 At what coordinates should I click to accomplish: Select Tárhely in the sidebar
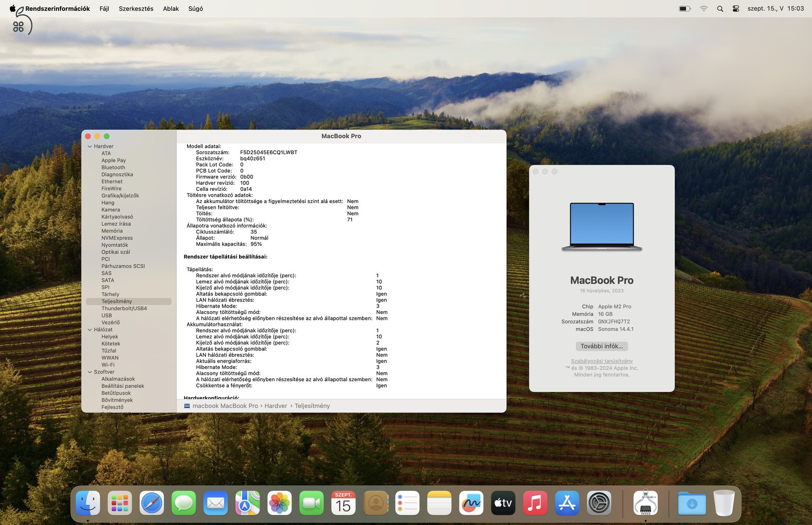110,295
